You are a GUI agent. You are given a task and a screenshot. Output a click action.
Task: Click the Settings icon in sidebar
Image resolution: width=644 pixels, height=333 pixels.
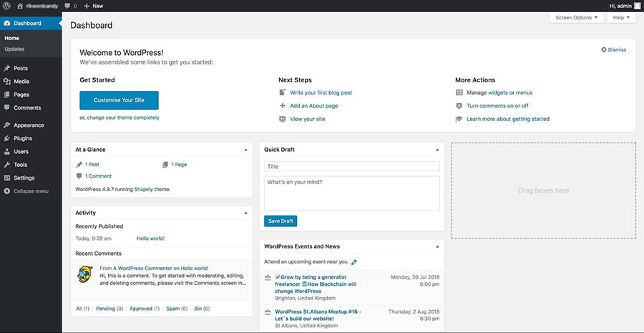click(7, 178)
